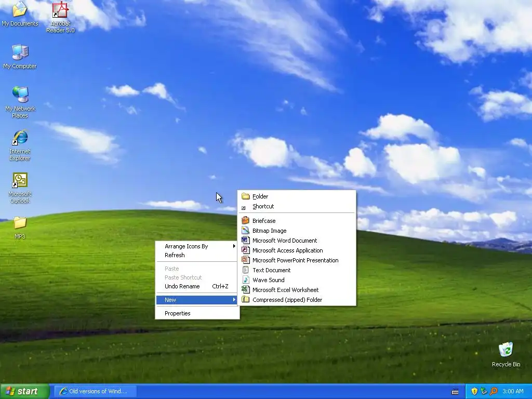Select the MP3 folder on desktop
Viewport: 532px width, 399px height.
[x=20, y=228]
